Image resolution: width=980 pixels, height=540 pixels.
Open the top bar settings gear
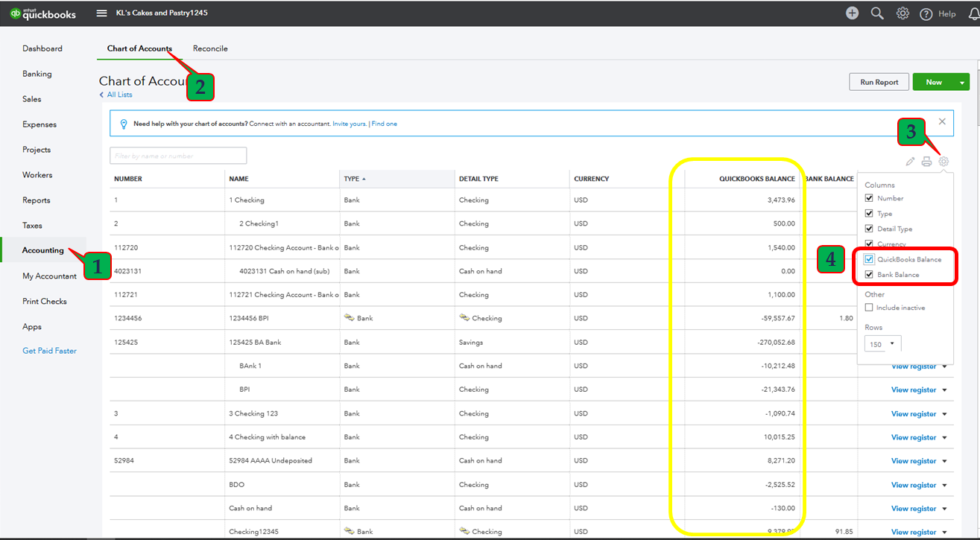pos(902,13)
